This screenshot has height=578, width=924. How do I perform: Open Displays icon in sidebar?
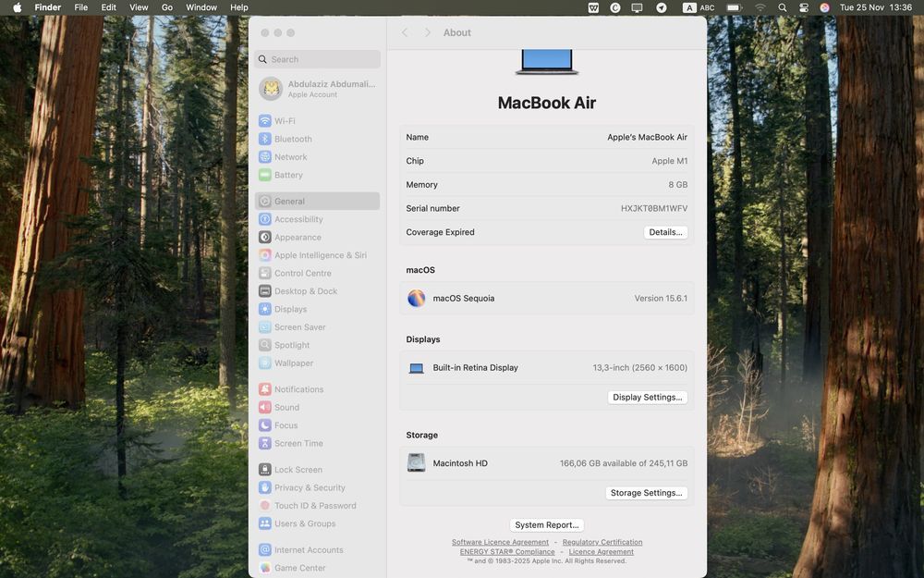[x=265, y=309]
